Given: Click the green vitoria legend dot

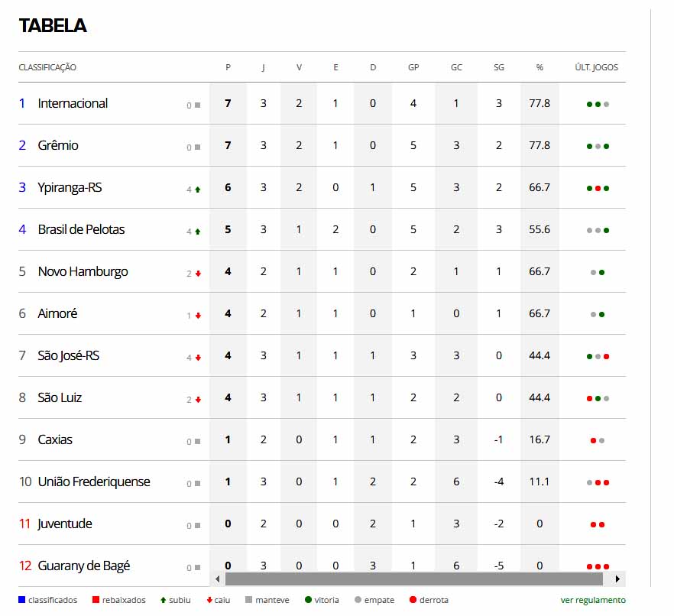Looking at the screenshot, I should click(x=308, y=600).
